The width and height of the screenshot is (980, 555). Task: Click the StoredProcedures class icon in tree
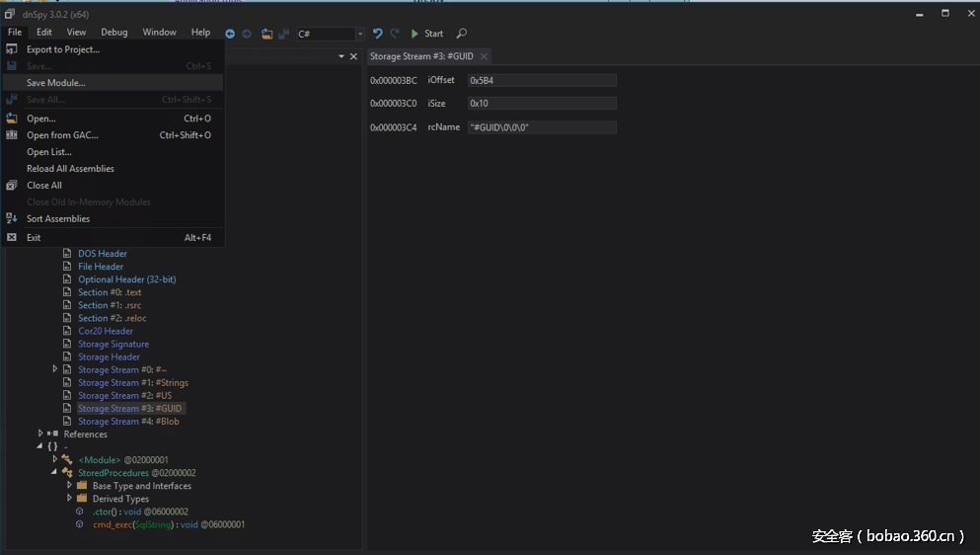(67, 473)
